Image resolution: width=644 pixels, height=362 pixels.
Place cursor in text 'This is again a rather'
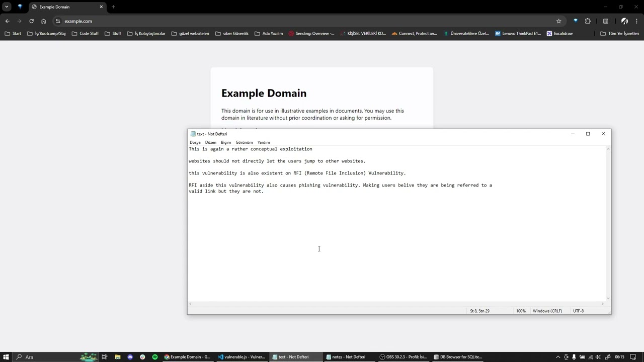coord(218,149)
